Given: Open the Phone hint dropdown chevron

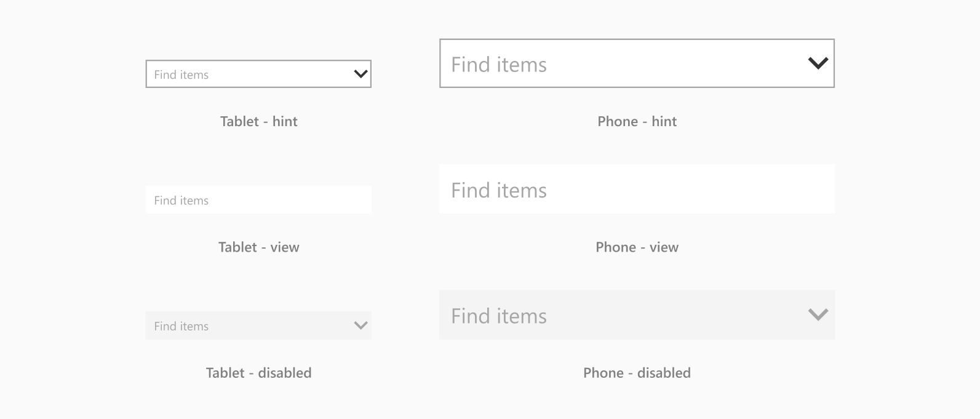Looking at the screenshot, I should [818, 63].
